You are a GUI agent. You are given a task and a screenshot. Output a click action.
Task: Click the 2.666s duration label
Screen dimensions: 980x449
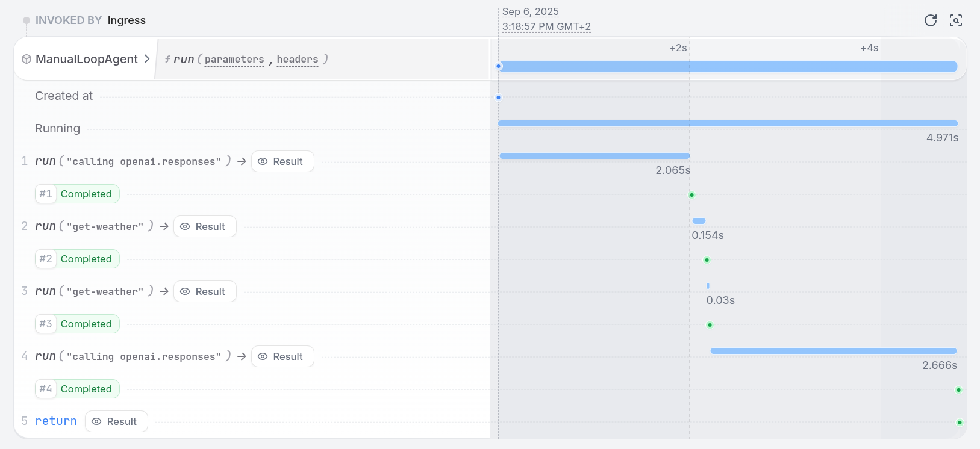point(940,365)
